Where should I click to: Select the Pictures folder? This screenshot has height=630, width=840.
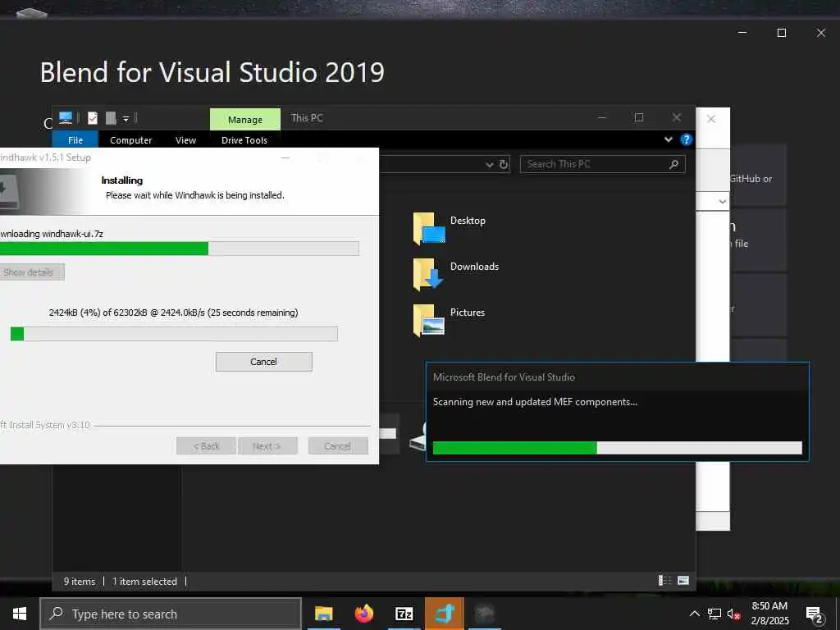click(450, 319)
